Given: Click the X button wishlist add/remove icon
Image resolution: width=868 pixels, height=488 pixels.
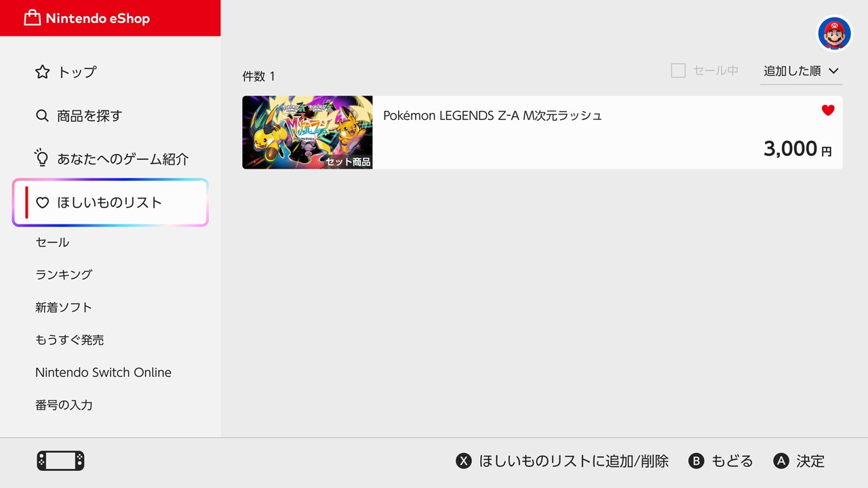Looking at the screenshot, I should point(463,461).
